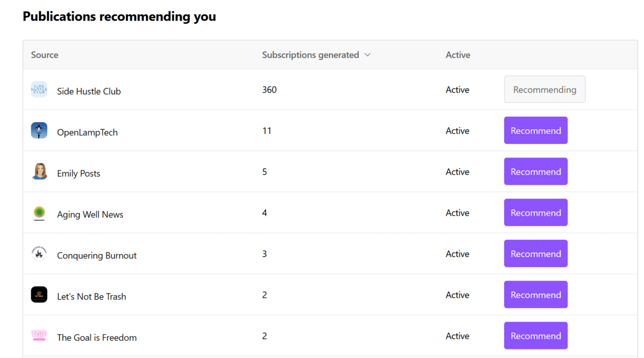Viewport: 644px width, 358px height.
Task: Open the Side Hustle Club publication name
Action: tap(89, 92)
